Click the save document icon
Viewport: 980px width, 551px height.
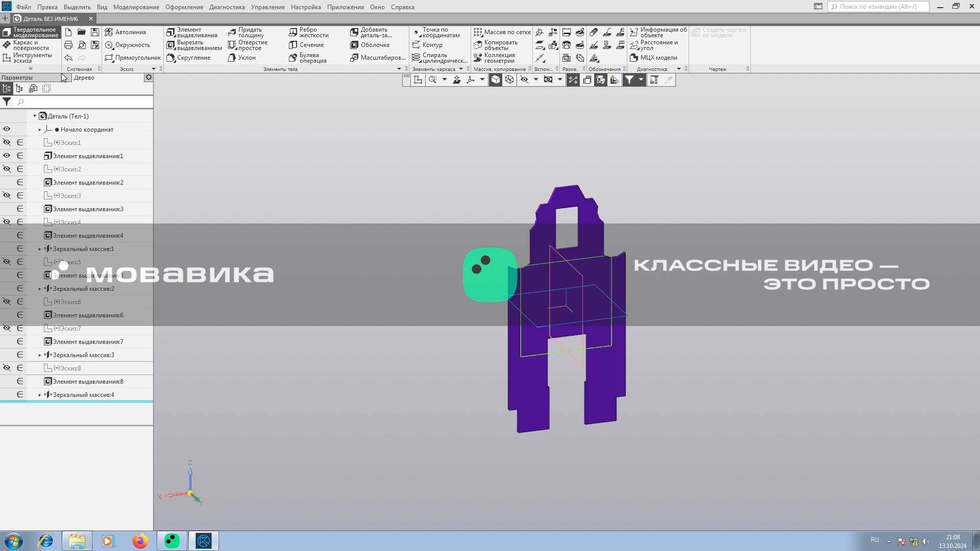(95, 32)
